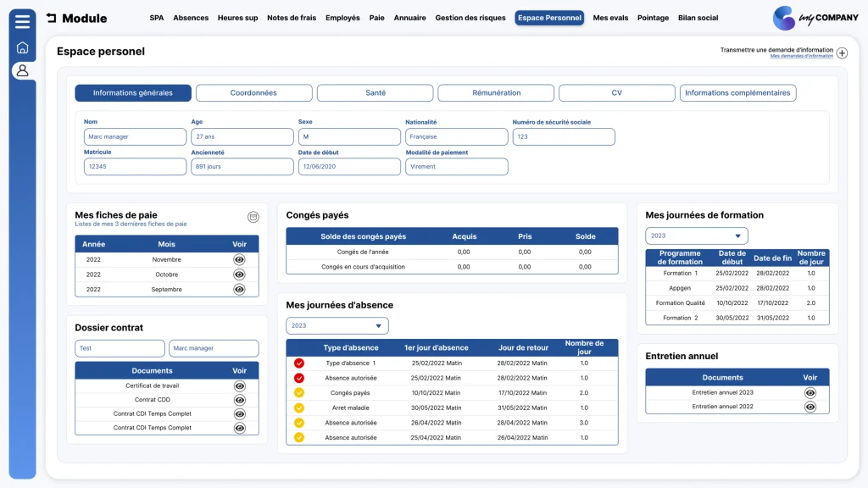Click the plus icon to request information
This screenshot has height=488, width=868.
[842, 53]
